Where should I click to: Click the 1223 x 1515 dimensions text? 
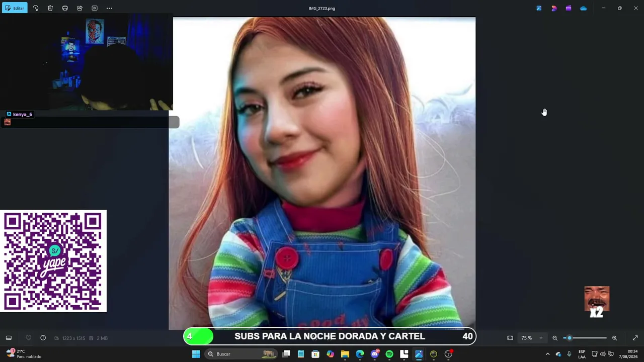[73, 338]
